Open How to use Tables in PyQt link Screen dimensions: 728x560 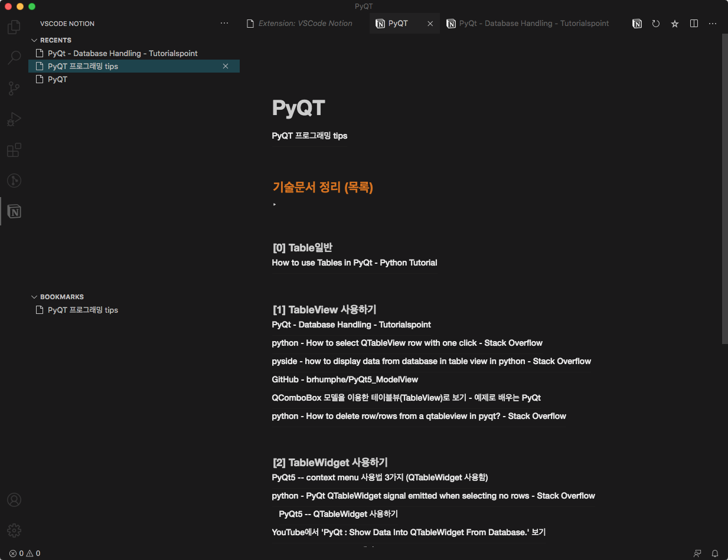click(354, 263)
